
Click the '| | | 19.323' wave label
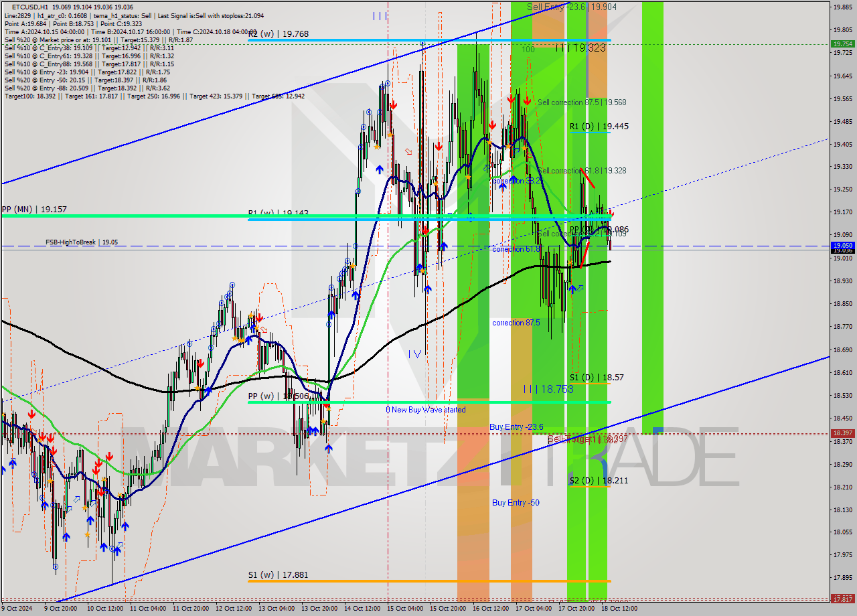point(580,48)
